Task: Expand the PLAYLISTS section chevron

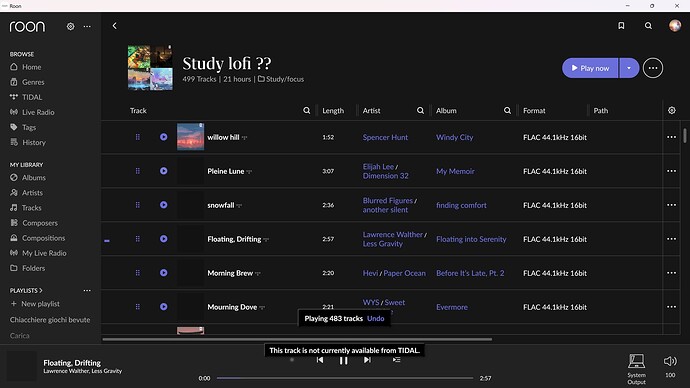Action: [x=41, y=290]
